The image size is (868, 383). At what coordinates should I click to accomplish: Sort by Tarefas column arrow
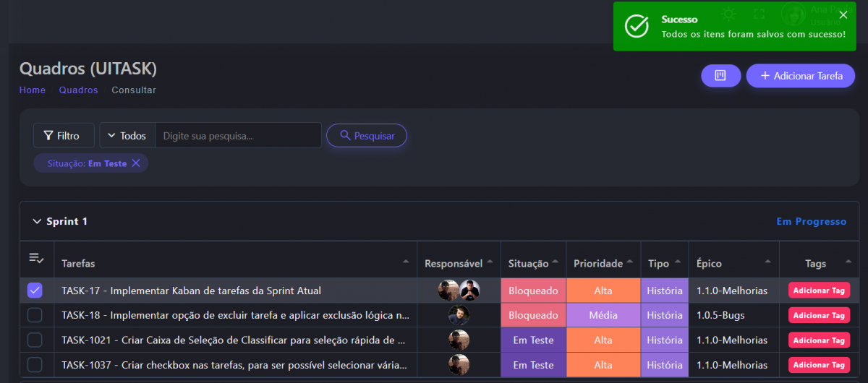tap(406, 262)
